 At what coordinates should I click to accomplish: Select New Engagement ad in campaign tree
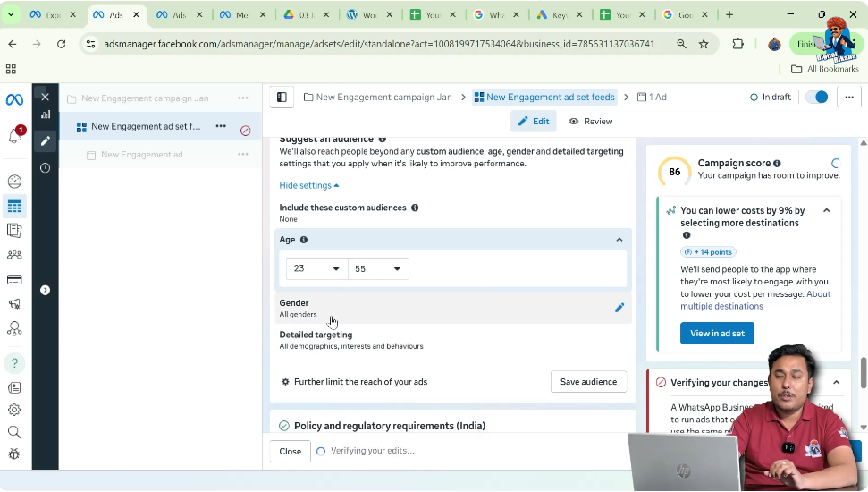coord(141,155)
